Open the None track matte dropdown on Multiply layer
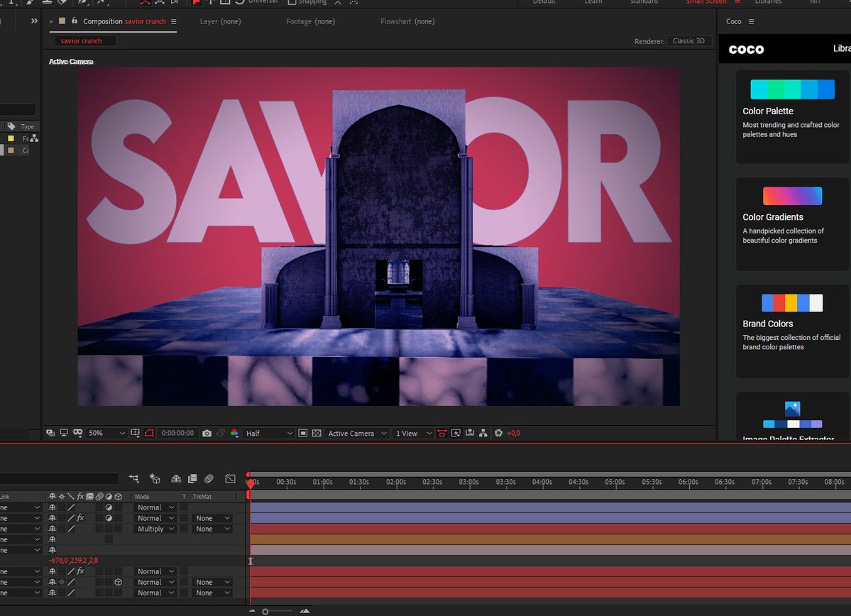 tap(212, 529)
